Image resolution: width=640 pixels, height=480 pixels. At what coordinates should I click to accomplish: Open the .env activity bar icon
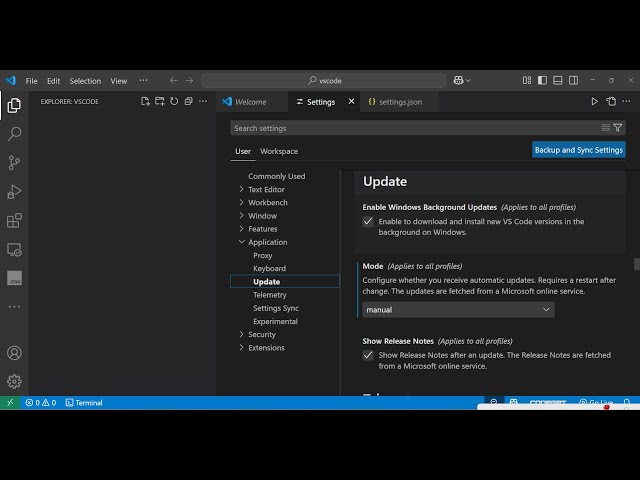click(x=14, y=278)
